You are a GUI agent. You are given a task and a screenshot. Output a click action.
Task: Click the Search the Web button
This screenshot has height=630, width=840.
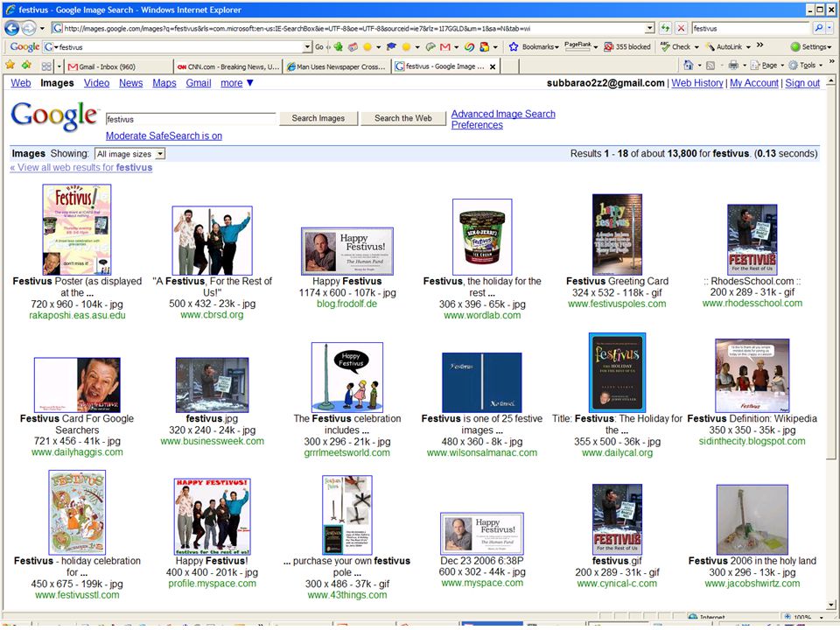pos(402,118)
